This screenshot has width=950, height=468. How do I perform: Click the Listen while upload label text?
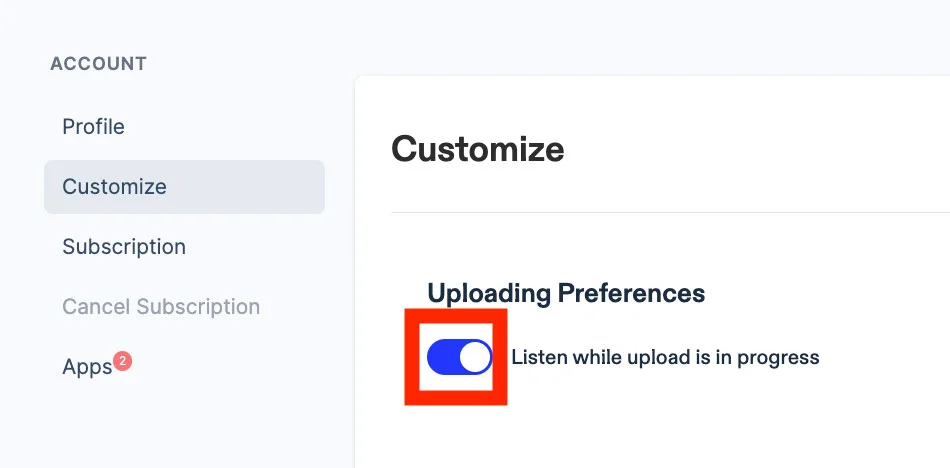(665, 357)
